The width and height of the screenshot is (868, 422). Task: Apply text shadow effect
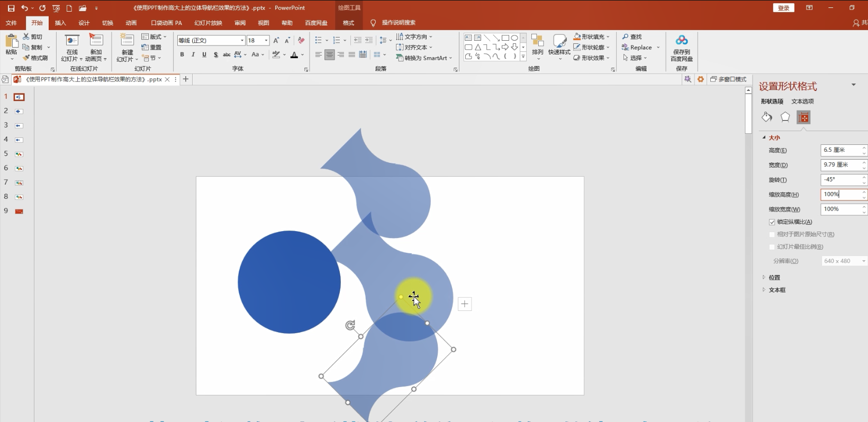tap(215, 54)
